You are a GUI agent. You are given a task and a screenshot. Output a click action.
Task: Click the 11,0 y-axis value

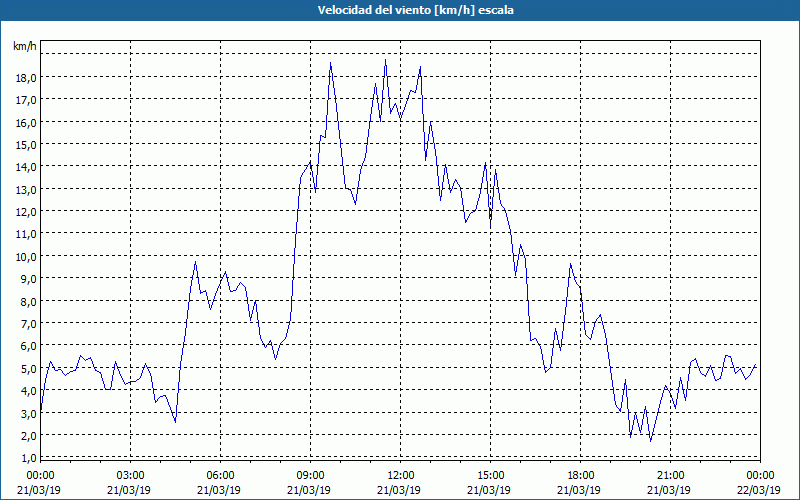pyautogui.click(x=26, y=234)
